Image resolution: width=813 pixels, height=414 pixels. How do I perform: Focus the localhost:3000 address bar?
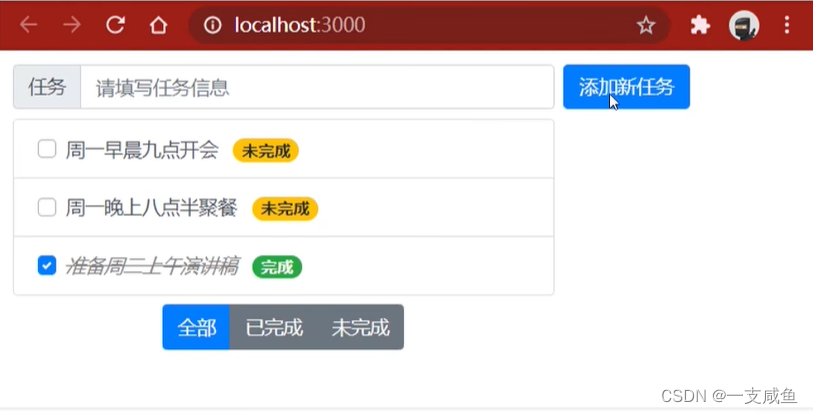point(429,24)
